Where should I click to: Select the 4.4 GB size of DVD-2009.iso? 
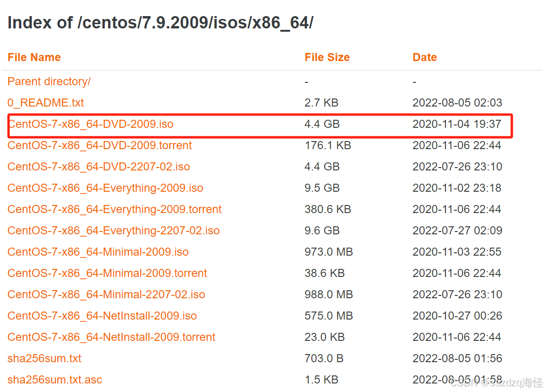(x=322, y=124)
